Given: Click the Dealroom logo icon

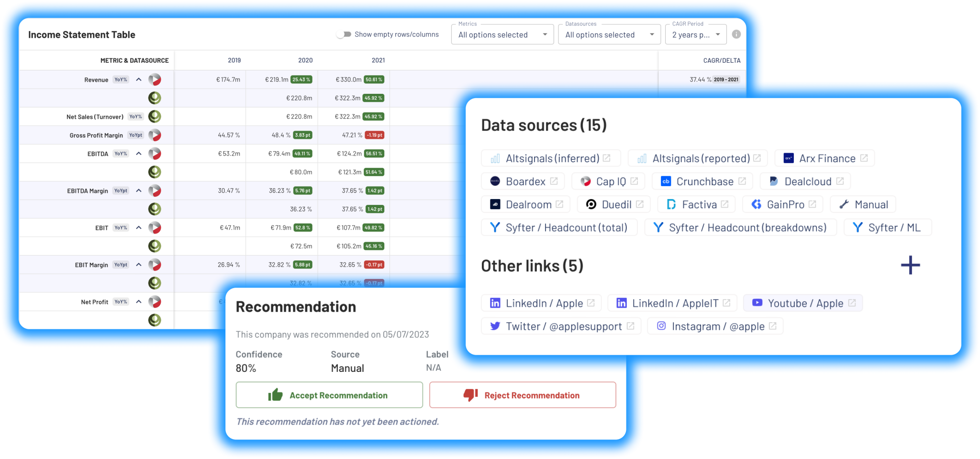Looking at the screenshot, I should 495,204.
